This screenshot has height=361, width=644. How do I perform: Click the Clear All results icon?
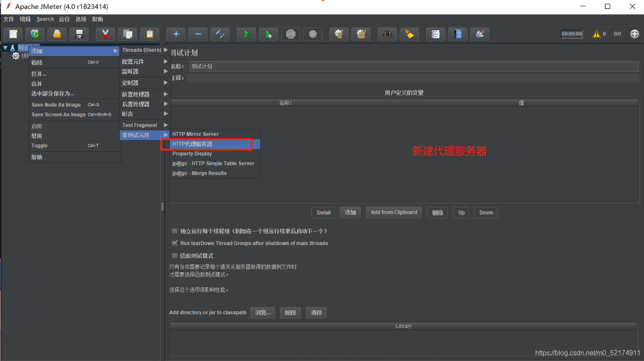click(x=361, y=34)
